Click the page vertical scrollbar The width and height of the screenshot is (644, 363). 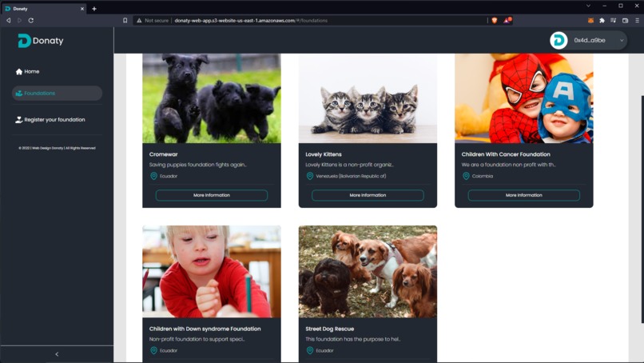coord(642,209)
